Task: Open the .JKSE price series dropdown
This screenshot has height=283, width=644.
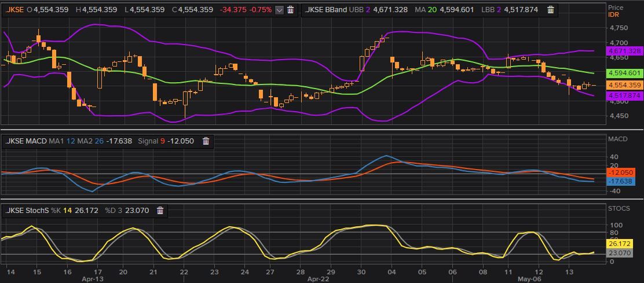Action: tap(280, 10)
